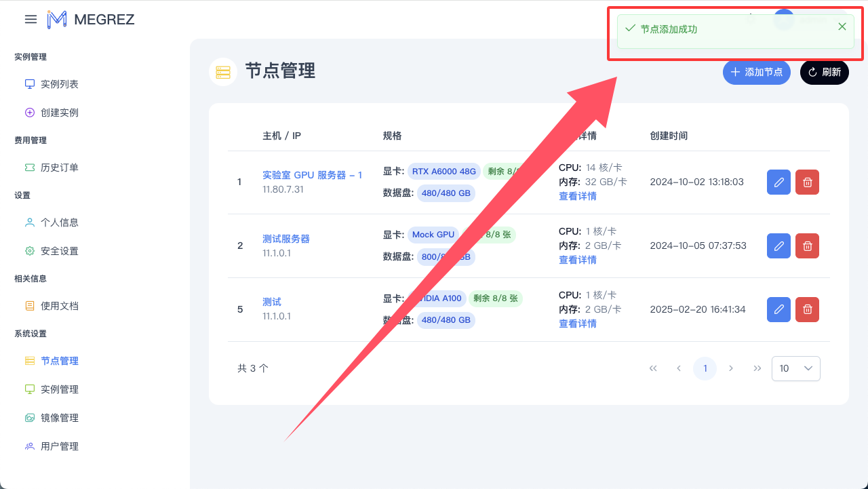Delete 测试服务器 using trash icon
Screen dimensions: 868x489
tap(807, 246)
